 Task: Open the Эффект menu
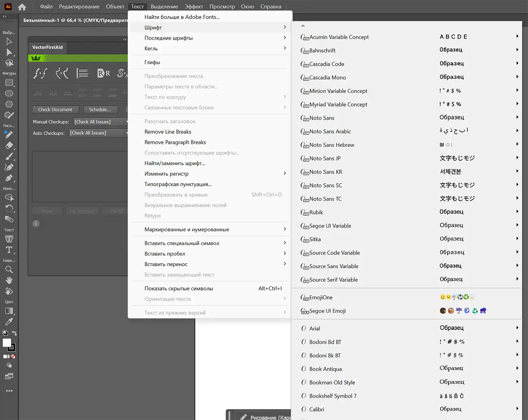point(194,6)
